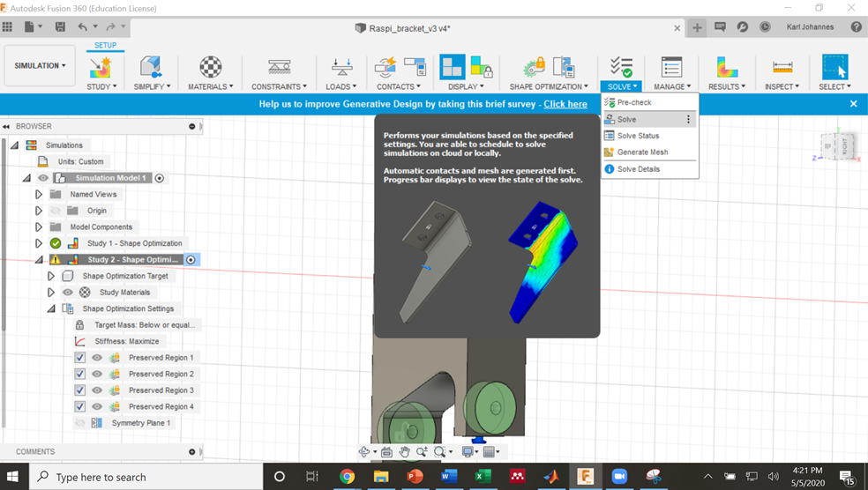Open the job status clock icon
Viewport: 868px width, 490px height.
[765, 26]
